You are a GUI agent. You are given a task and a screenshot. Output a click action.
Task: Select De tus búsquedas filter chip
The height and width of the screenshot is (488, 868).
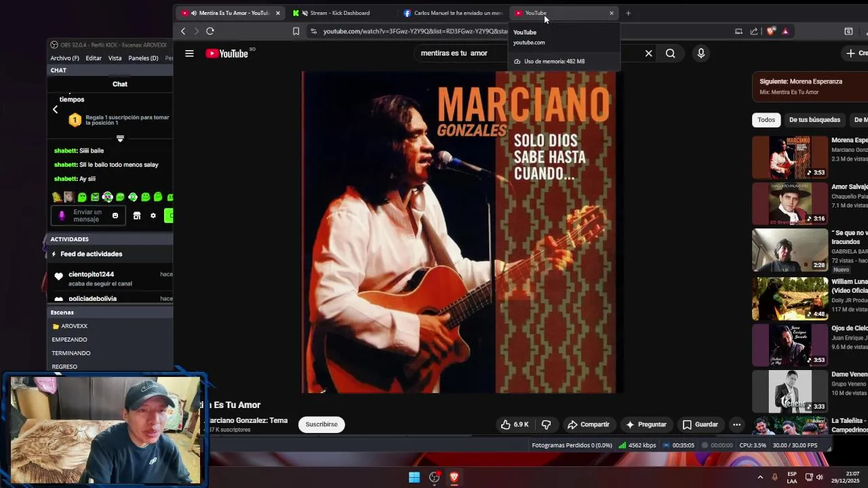pyautogui.click(x=814, y=120)
